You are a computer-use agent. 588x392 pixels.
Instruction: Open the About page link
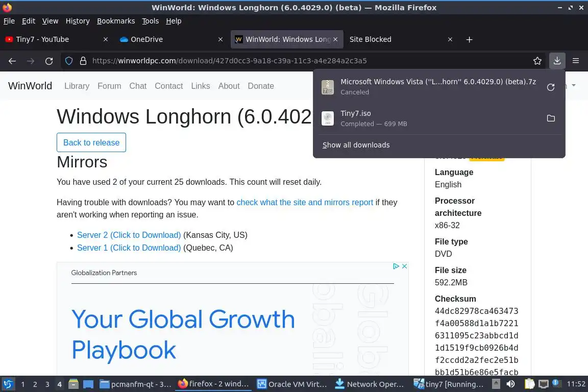[x=229, y=86]
